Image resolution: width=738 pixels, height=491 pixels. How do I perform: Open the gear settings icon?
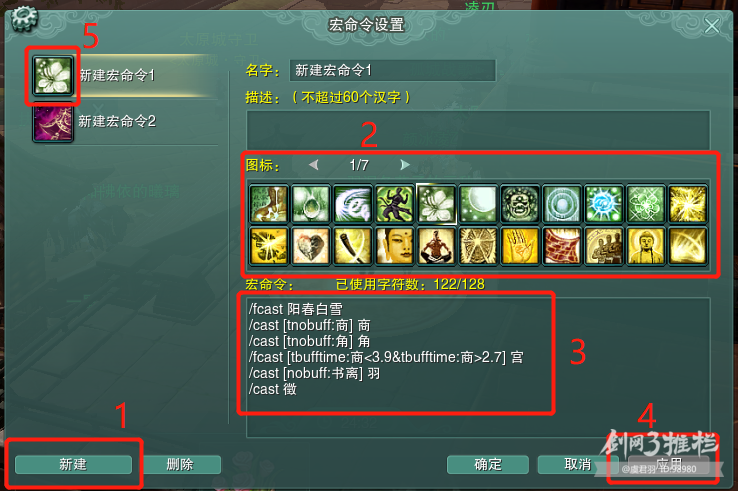[24, 18]
